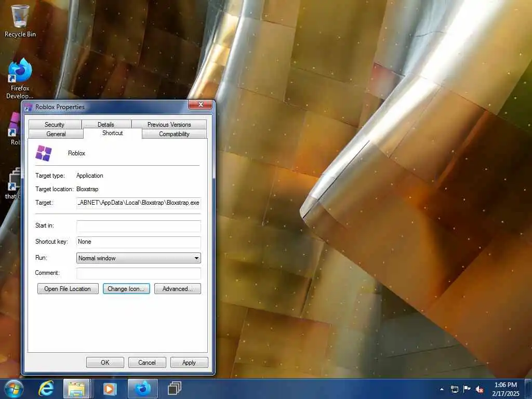Click the "Application" target type text

(x=89, y=176)
